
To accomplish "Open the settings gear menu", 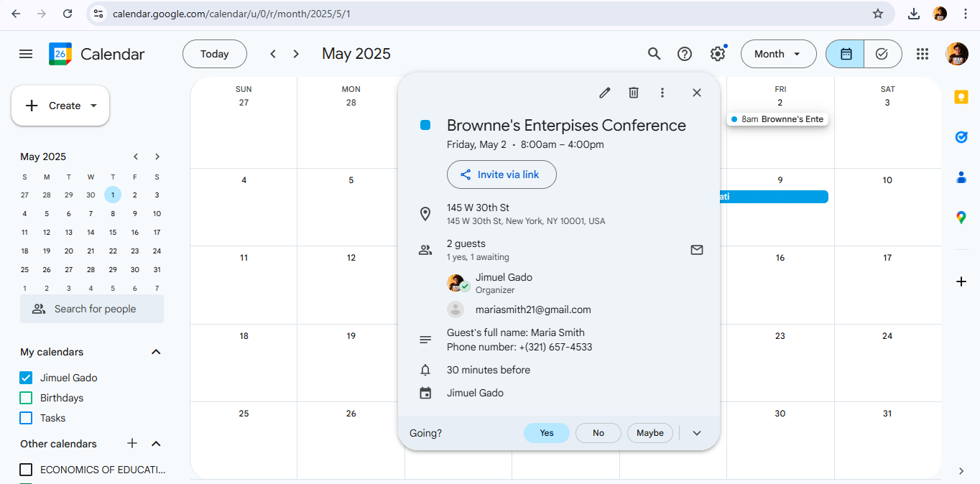I will [x=718, y=54].
